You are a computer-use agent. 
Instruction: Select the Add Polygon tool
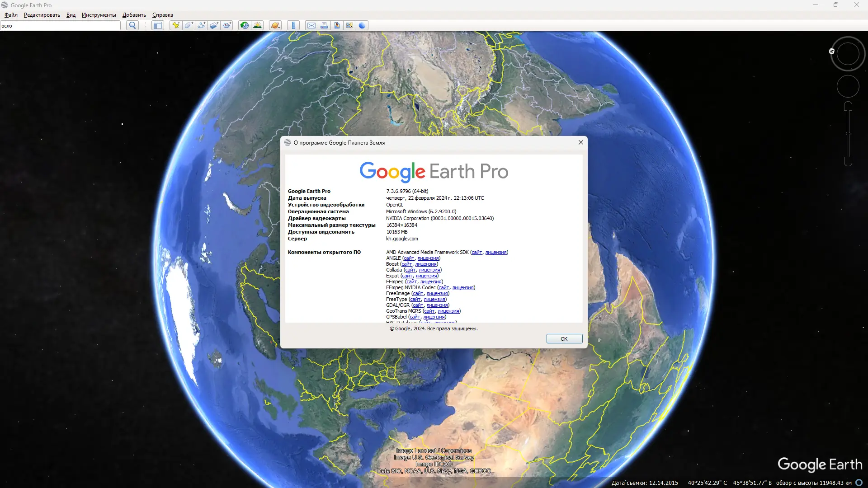tap(189, 25)
